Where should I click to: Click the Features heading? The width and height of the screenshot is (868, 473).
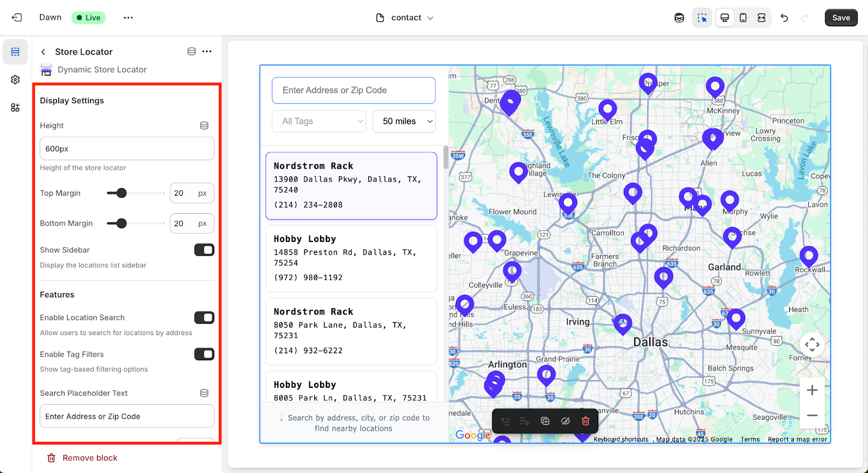[x=57, y=295]
